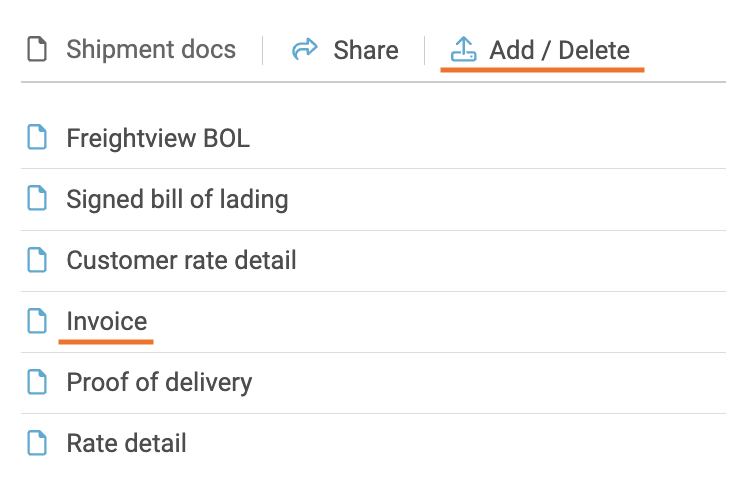Open the Invoice document link
The image size is (756, 494).
point(106,321)
